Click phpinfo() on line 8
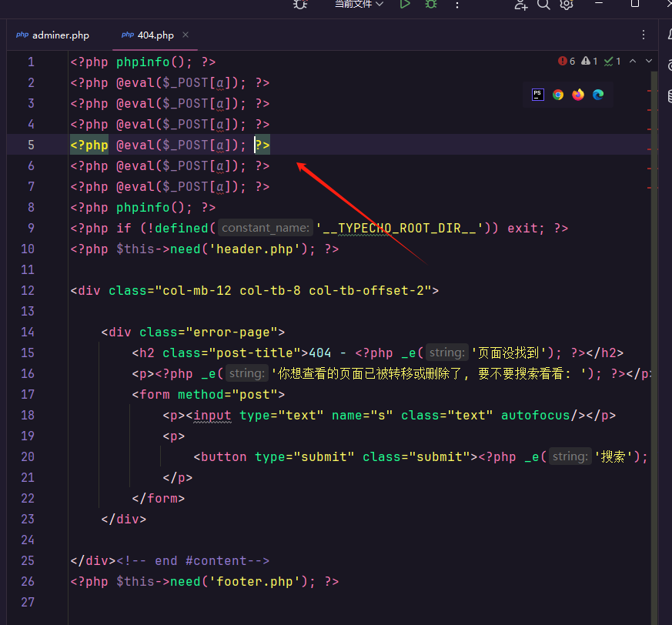The width and height of the screenshot is (672, 625). coord(150,208)
